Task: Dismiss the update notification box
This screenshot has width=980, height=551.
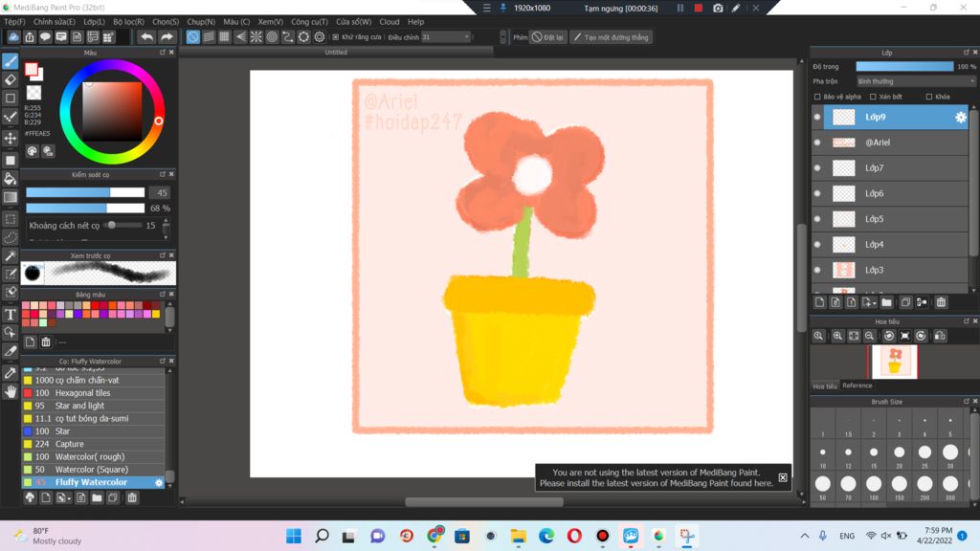Action: pyautogui.click(x=783, y=477)
